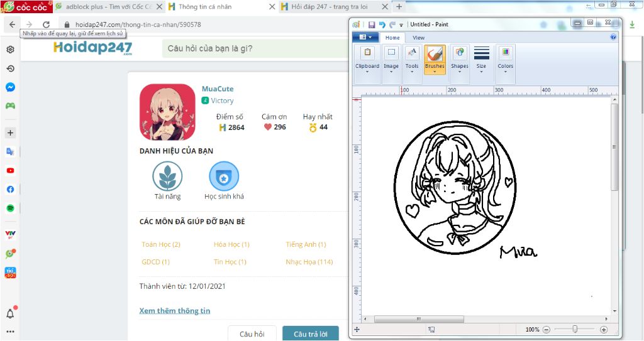Close the Hỏi đáp 247 tab
Viewport: 644px width, 341px height.
(x=384, y=7)
